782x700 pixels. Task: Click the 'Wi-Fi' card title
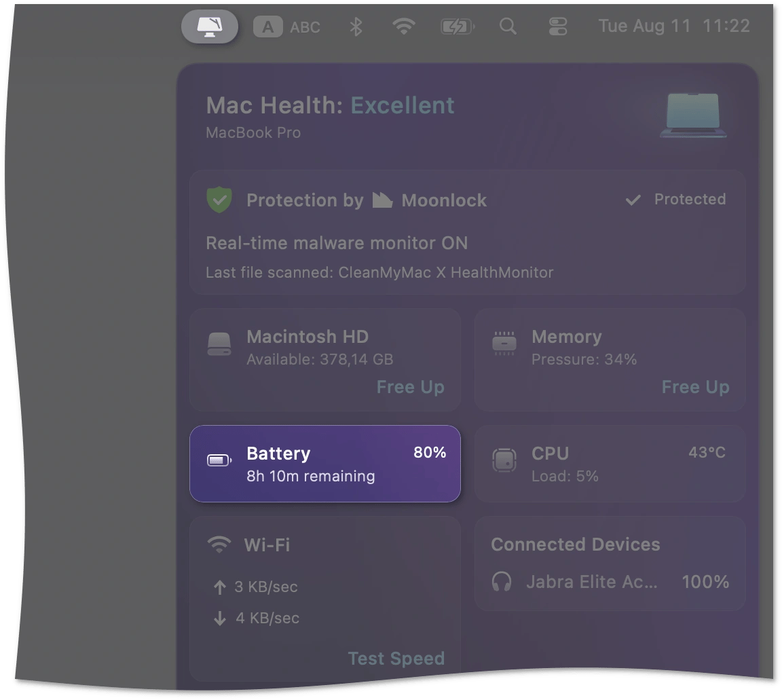click(x=267, y=545)
